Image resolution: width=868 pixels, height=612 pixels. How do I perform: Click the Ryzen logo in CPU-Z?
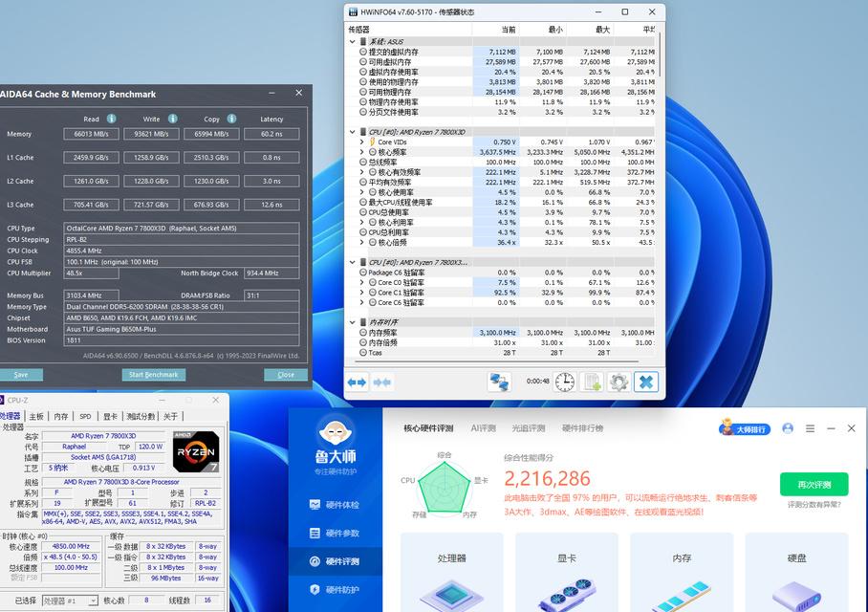pos(196,451)
